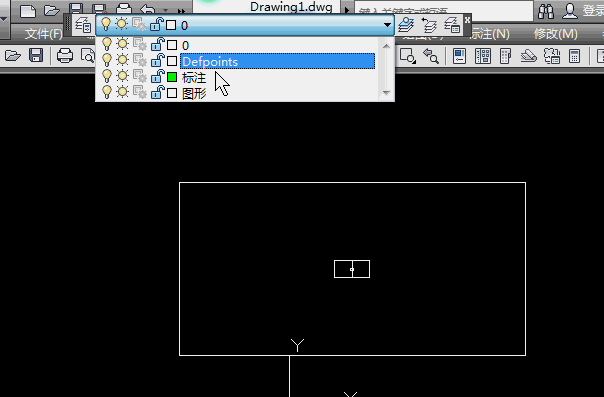Click the layer list scroll-down arrow
604x397 pixels.
pyautogui.click(x=386, y=92)
